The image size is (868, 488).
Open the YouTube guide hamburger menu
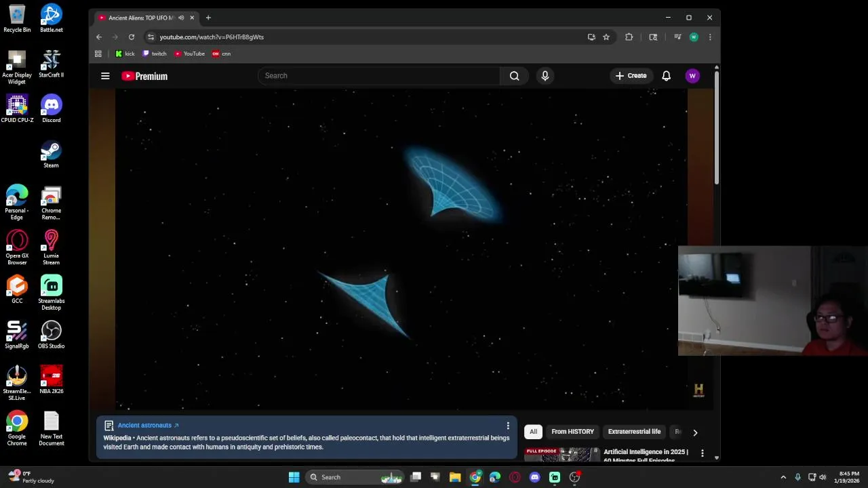click(105, 76)
